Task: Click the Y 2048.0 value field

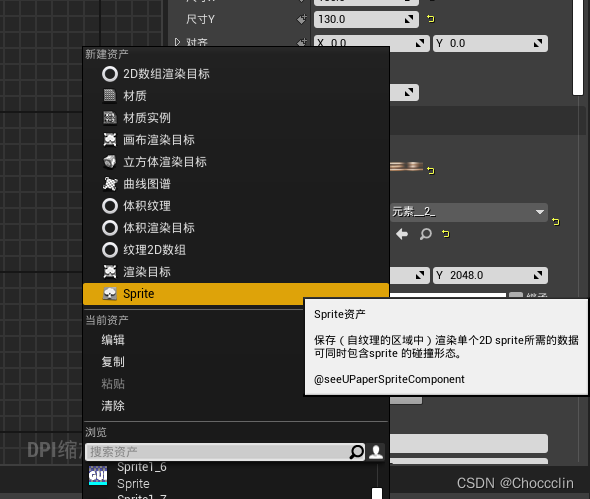Action: pyautogui.click(x=490, y=275)
